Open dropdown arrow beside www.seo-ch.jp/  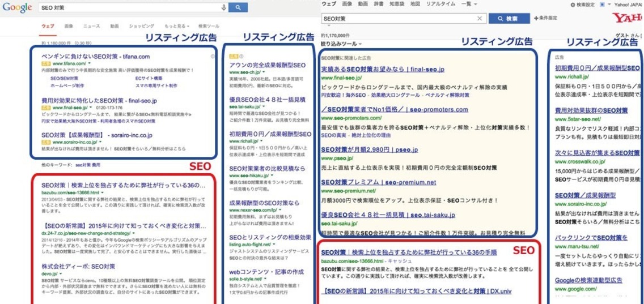[x=264, y=72]
